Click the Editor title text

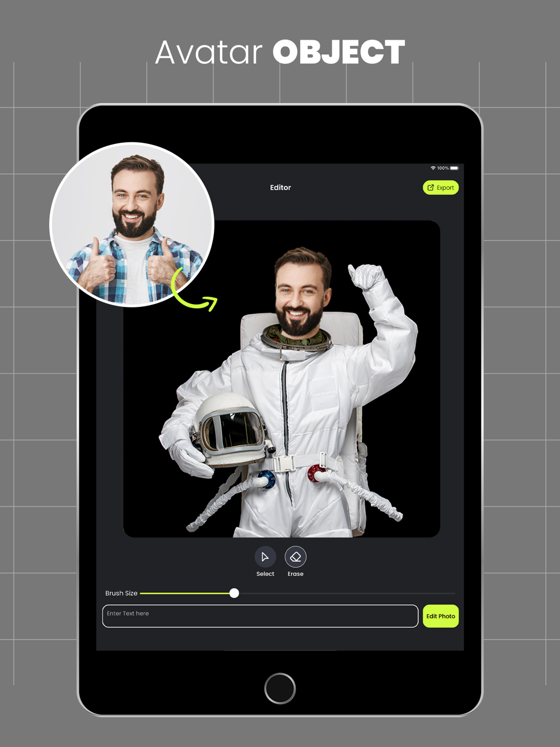point(281,188)
